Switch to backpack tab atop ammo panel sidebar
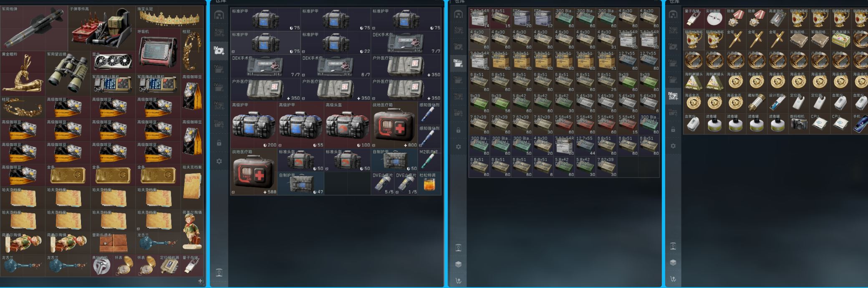This screenshot has height=288, width=868. coord(458,15)
